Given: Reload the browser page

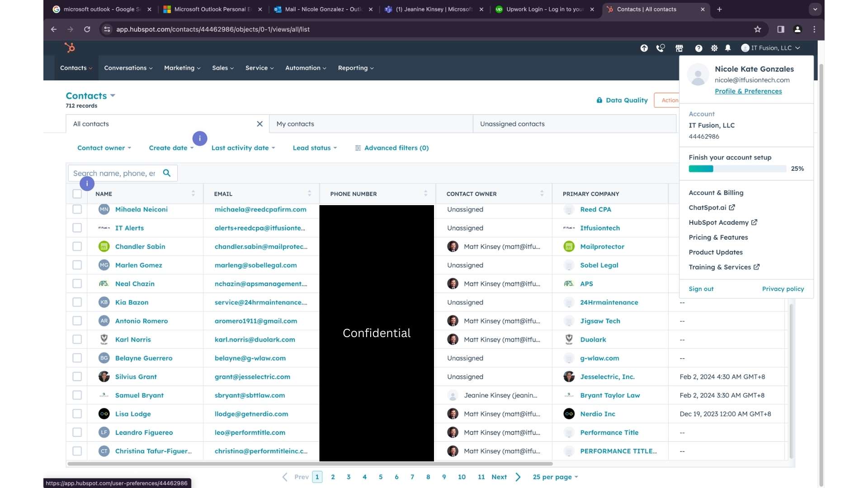Looking at the screenshot, I should pos(87,29).
